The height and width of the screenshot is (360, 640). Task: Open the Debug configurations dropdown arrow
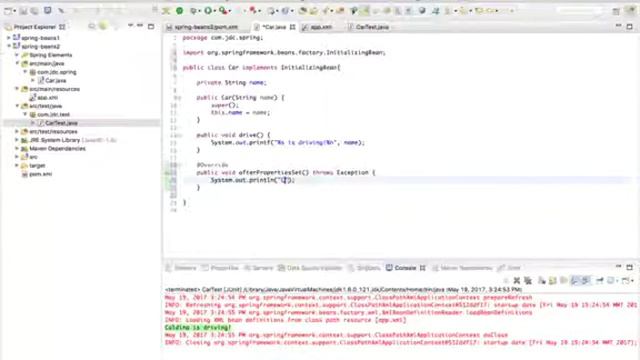200,11
